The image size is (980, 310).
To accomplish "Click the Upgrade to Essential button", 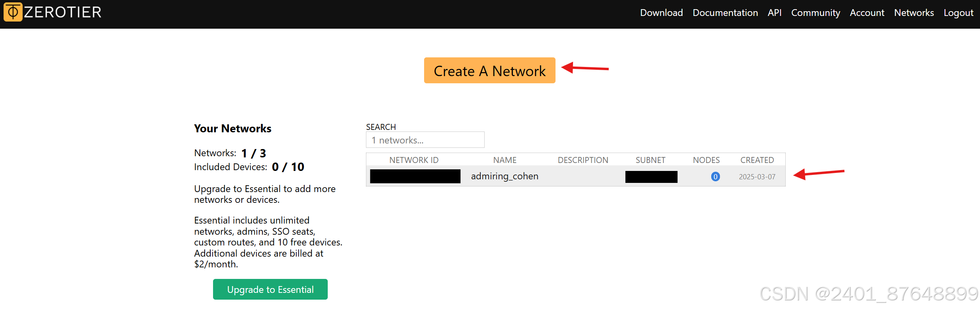I will [x=270, y=289].
